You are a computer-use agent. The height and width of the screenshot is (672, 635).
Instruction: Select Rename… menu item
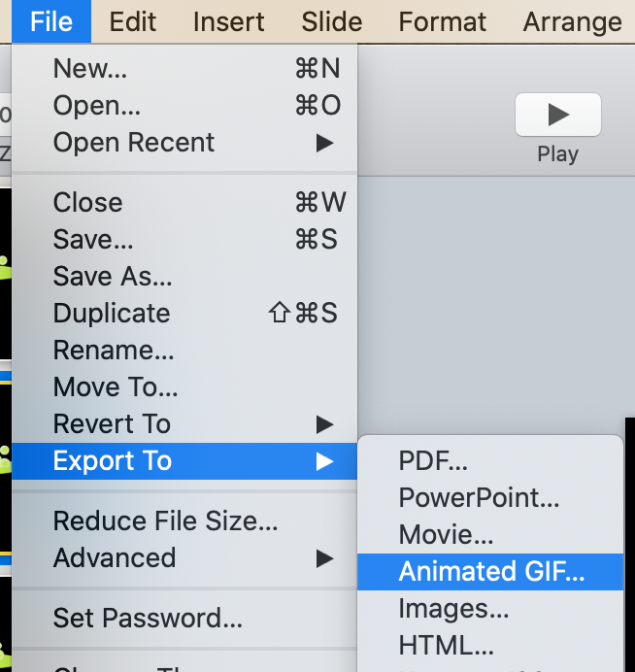pos(114,350)
